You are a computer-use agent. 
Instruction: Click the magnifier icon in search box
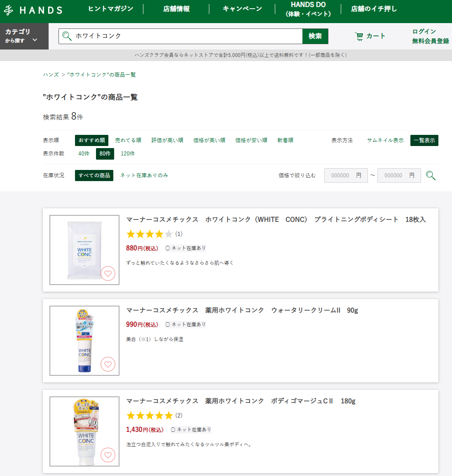pos(67,36)
